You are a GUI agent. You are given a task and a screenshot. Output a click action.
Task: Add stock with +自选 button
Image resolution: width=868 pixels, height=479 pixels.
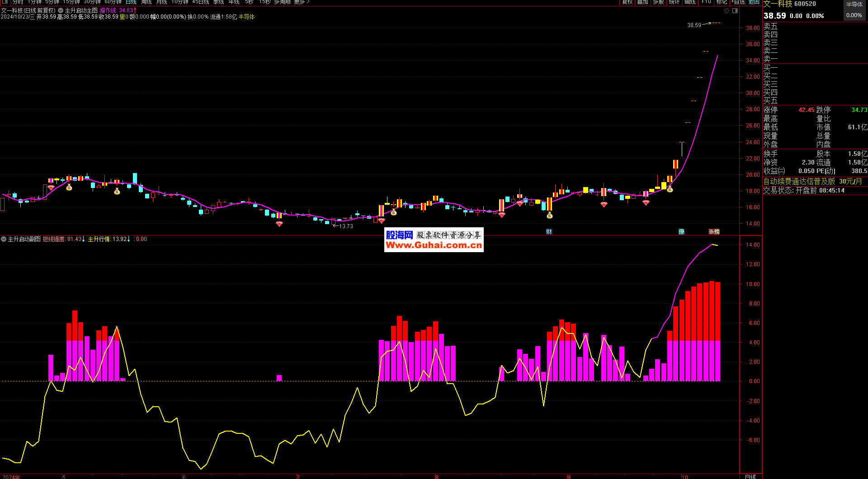pos(737,2)
